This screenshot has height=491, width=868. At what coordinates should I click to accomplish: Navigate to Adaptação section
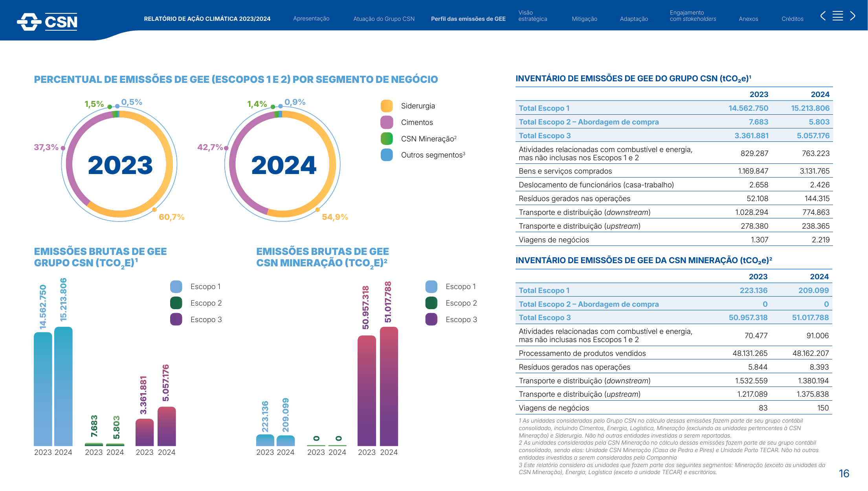click(x=634, y=19)
